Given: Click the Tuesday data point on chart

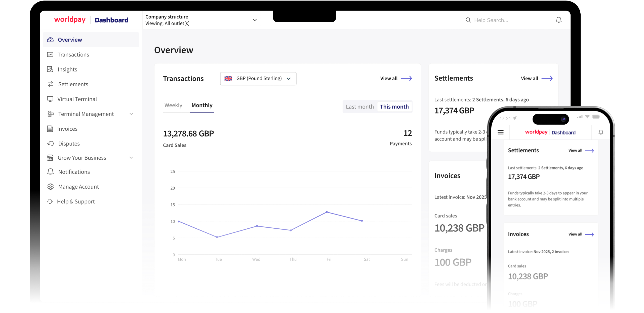Looking at the screenshot, I should coord(217,237).
